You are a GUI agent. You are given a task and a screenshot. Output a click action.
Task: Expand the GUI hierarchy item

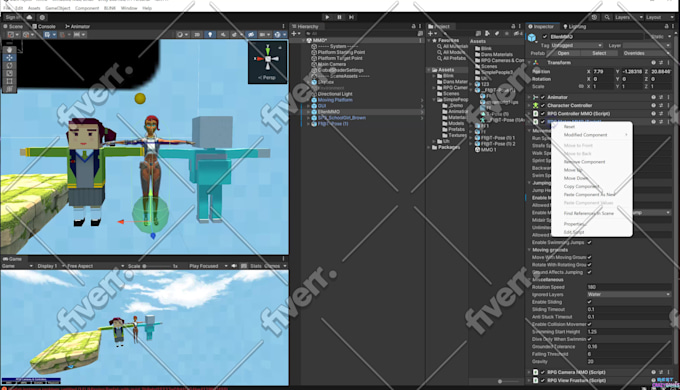tap(308, 106)
